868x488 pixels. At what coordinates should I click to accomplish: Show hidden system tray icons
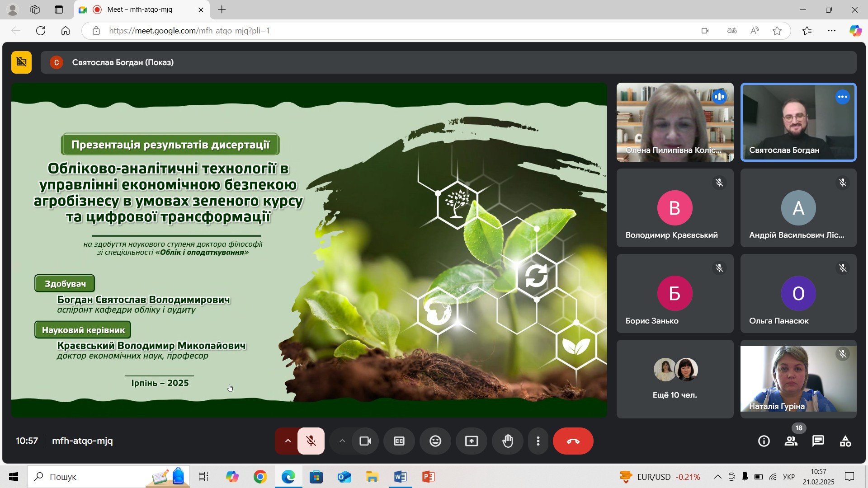[x=717, y=477]
